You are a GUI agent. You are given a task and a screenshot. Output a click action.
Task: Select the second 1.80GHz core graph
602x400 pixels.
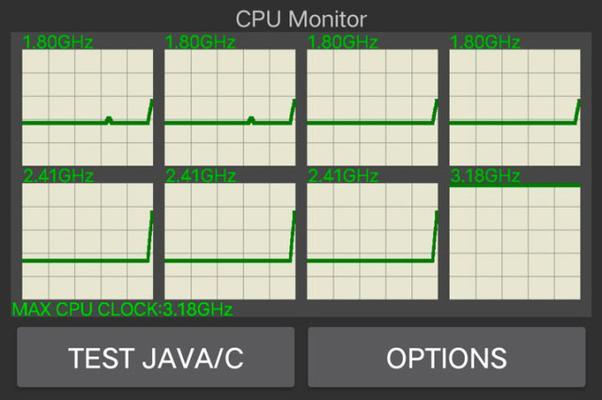[230, 107]
